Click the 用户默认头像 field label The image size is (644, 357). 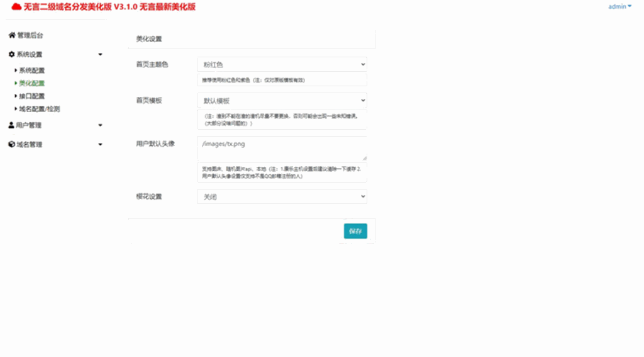pos(155,144)
